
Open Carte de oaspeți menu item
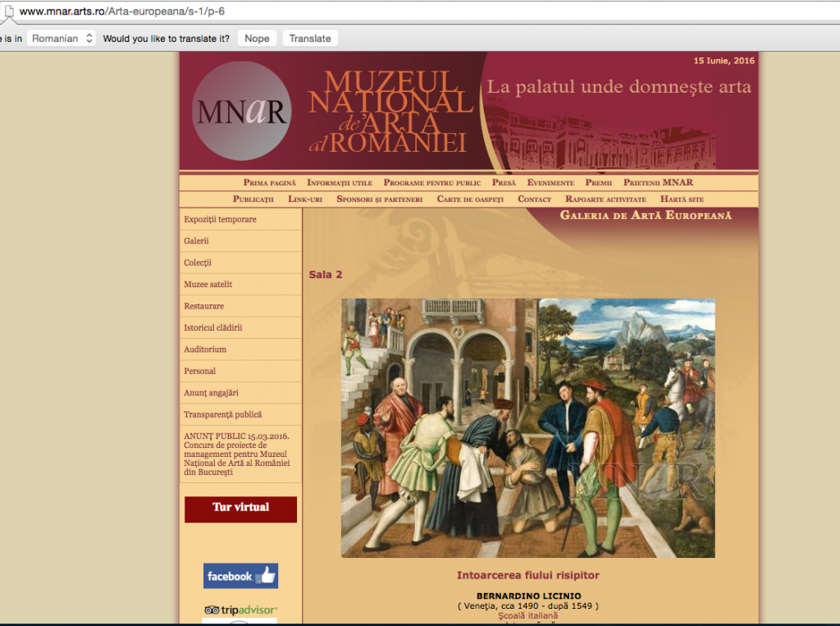pos(470,199)
